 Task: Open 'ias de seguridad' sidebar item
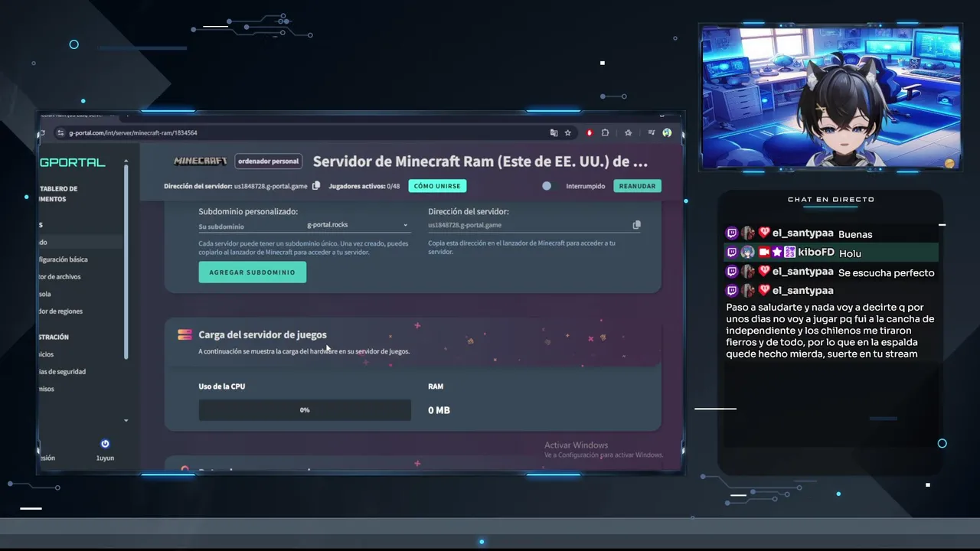tap(63, 372)
